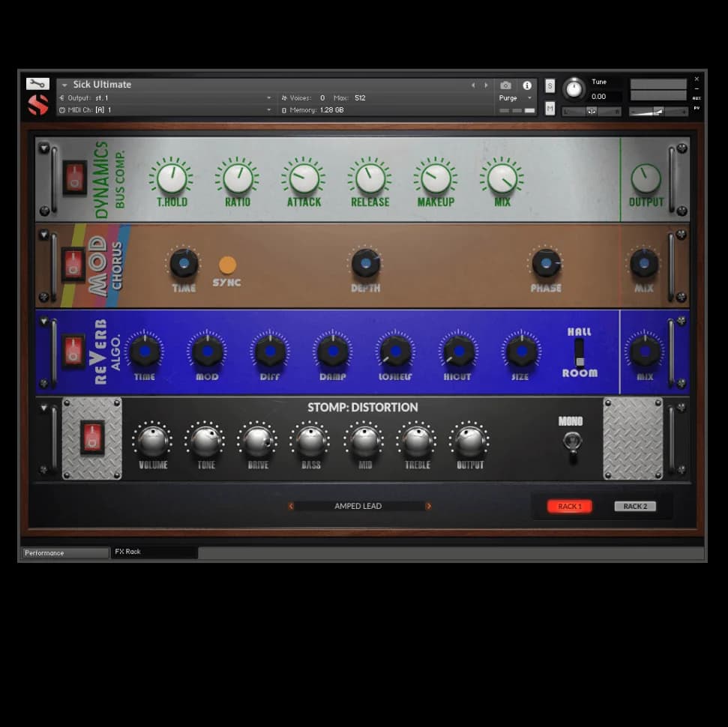
Task: Open the wrench edit mode icon
Action: 37,84
